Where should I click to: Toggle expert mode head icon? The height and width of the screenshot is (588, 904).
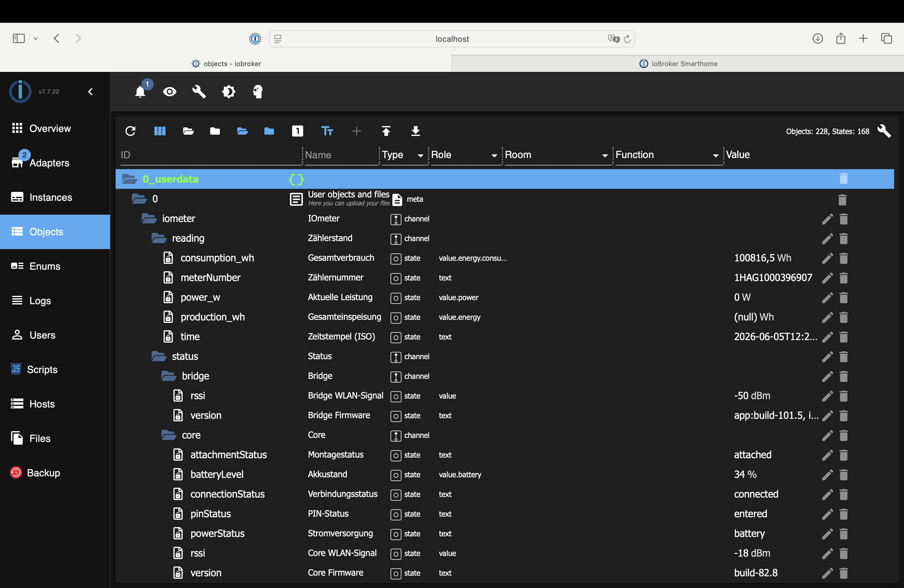tap(258, 92)
